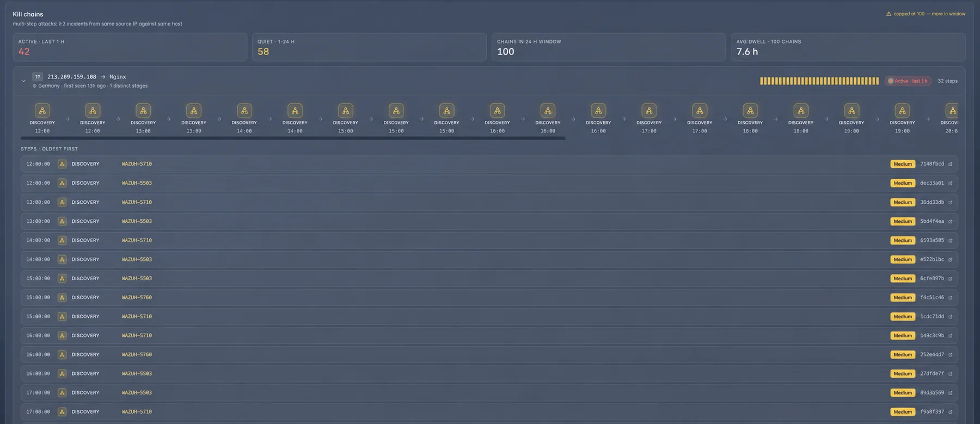Image resolution: width=980 pixels, height=424 pixels.
Task: Click the 32 steps count label
Action: tap(947, 81)
